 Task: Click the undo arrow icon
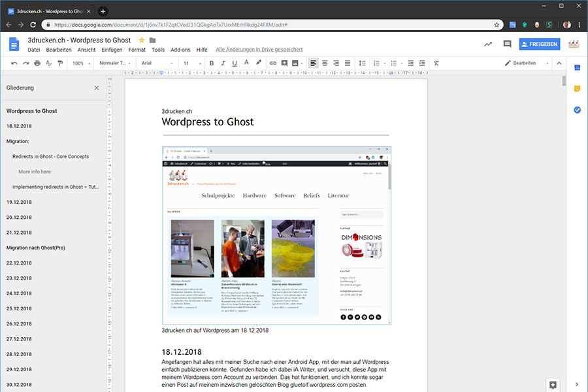point(14,63)
